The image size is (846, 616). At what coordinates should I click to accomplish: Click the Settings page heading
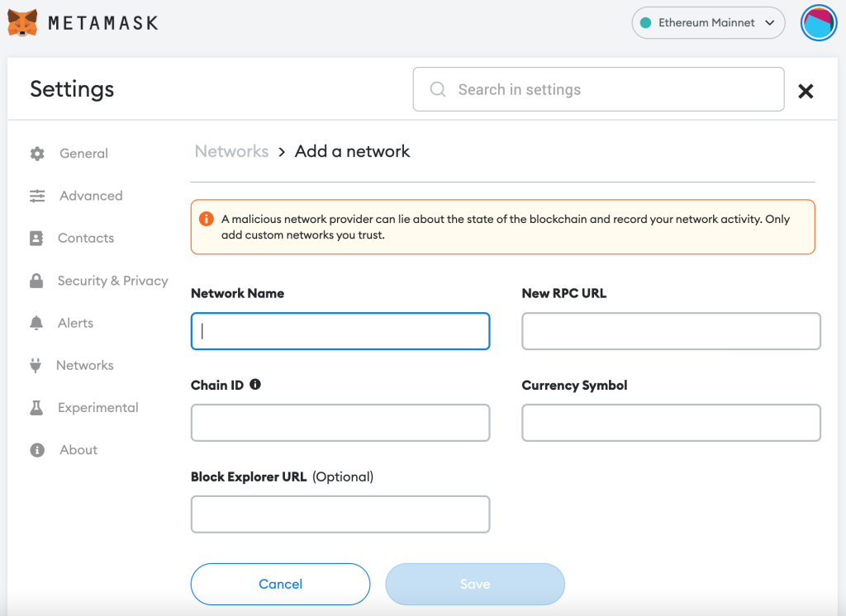click(73, 89)
